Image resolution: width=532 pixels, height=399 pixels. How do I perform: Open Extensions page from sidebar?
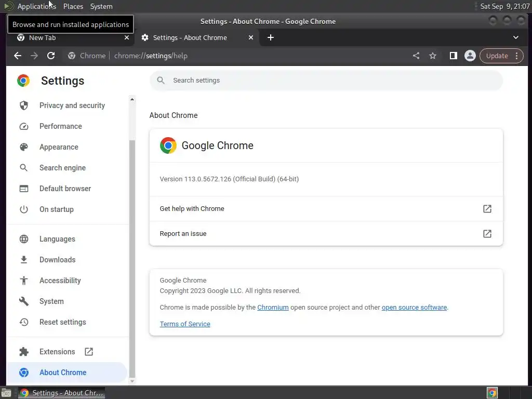point(67,352)
